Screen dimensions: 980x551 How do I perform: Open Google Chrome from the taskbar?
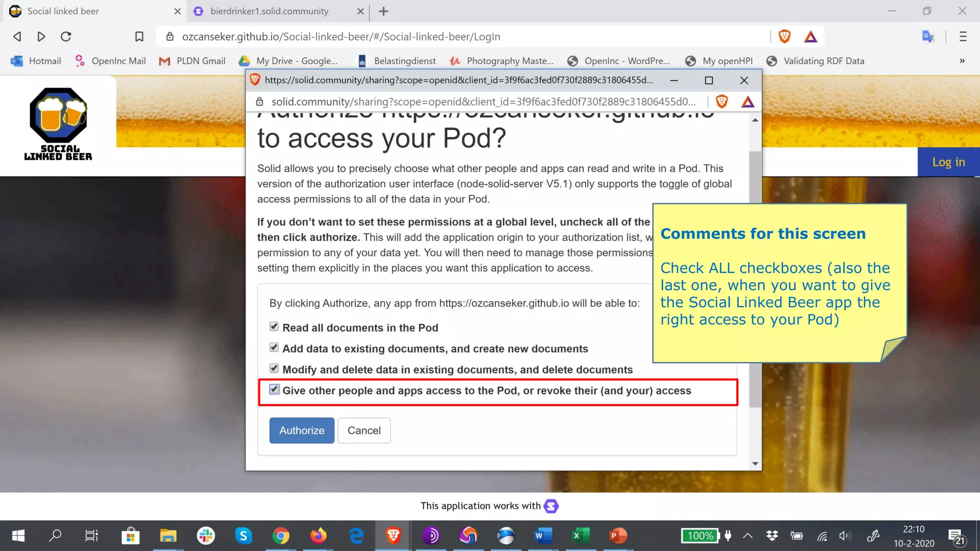pos(281,536)
